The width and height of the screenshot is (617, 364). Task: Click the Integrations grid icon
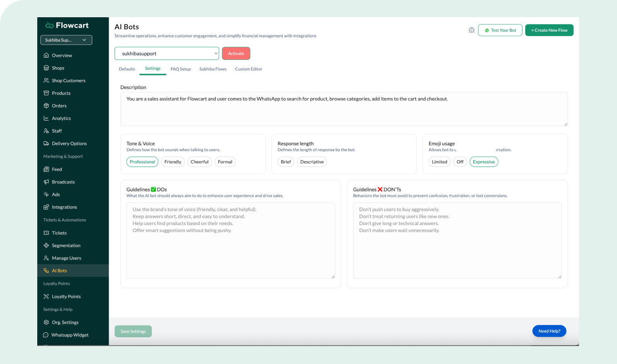click(46, 207)
